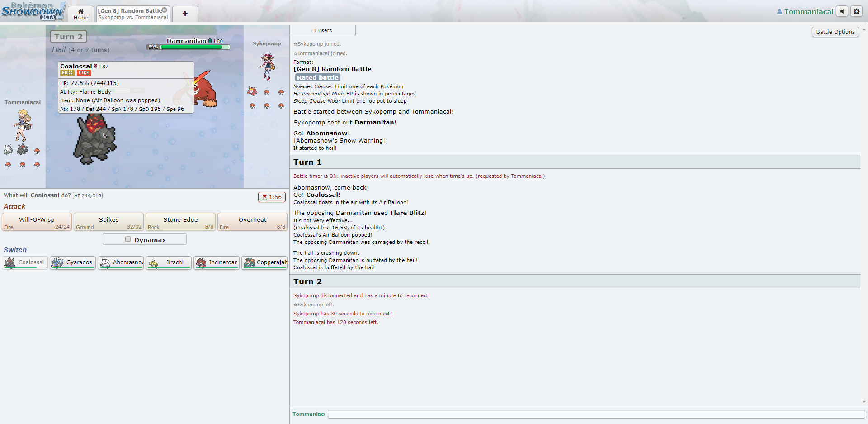868x424 pixels.
Task: Switch to Jirachi
Action: pyautogui.click(x=169, y=262)
